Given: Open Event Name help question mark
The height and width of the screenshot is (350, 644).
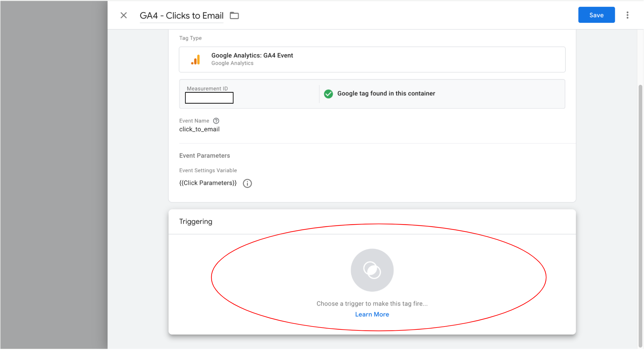Looking at the screenshot, I should point(216,121).
